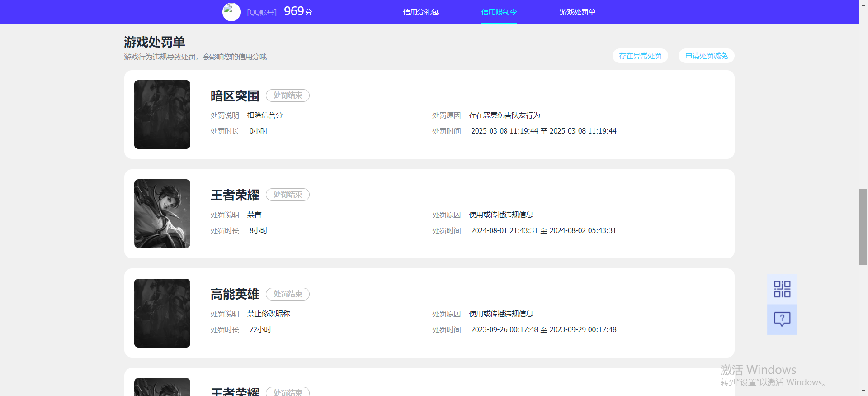Open the QR code side icon
The image size is (868, 396).
pos(782,289)
